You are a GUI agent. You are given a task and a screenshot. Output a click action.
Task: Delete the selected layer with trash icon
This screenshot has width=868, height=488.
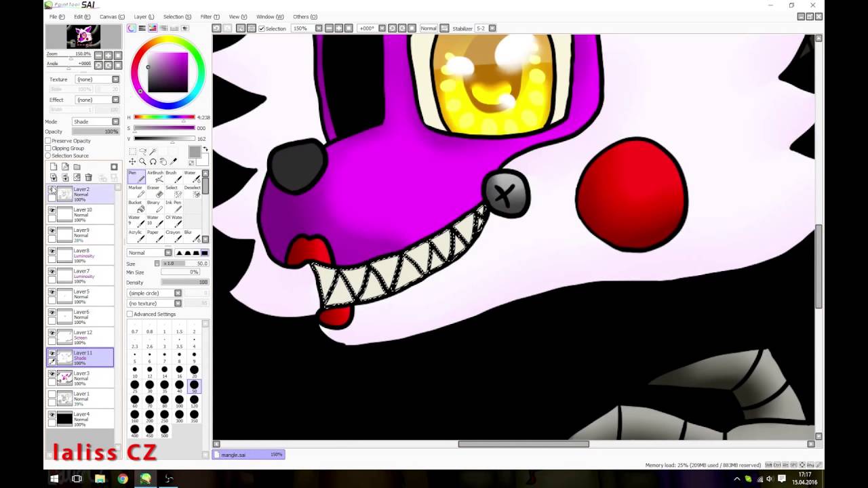tap(88, 178)
